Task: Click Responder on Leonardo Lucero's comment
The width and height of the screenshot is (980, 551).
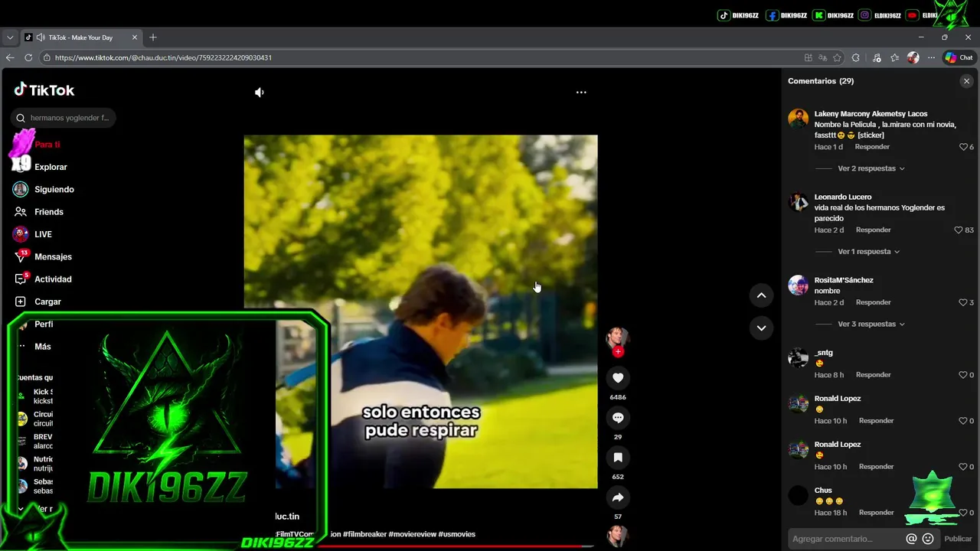Action: [x=874, y=230]
